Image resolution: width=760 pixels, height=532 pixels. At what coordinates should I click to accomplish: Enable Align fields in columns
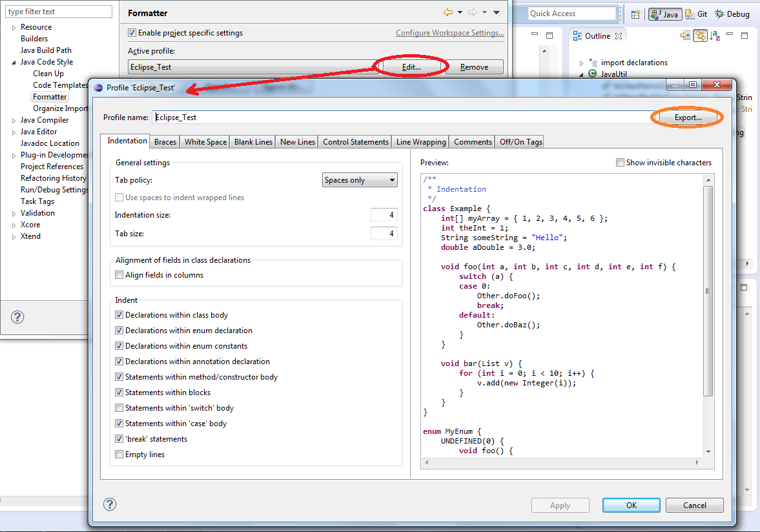119,275
